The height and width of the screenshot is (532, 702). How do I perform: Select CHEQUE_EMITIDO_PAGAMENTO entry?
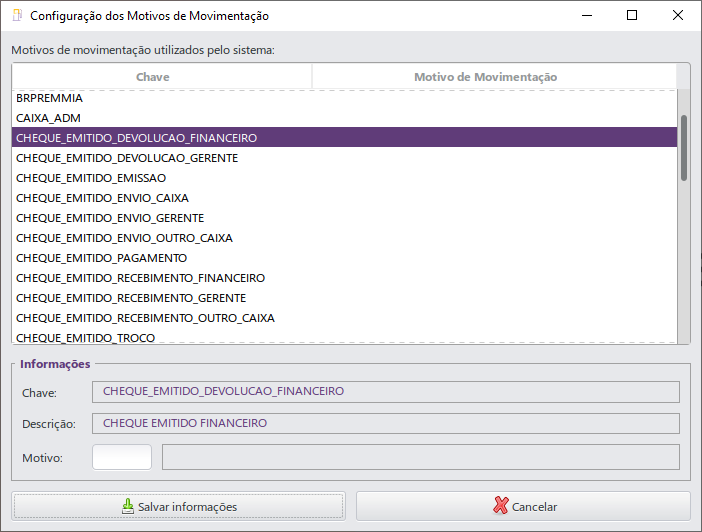tap(344, 258)
